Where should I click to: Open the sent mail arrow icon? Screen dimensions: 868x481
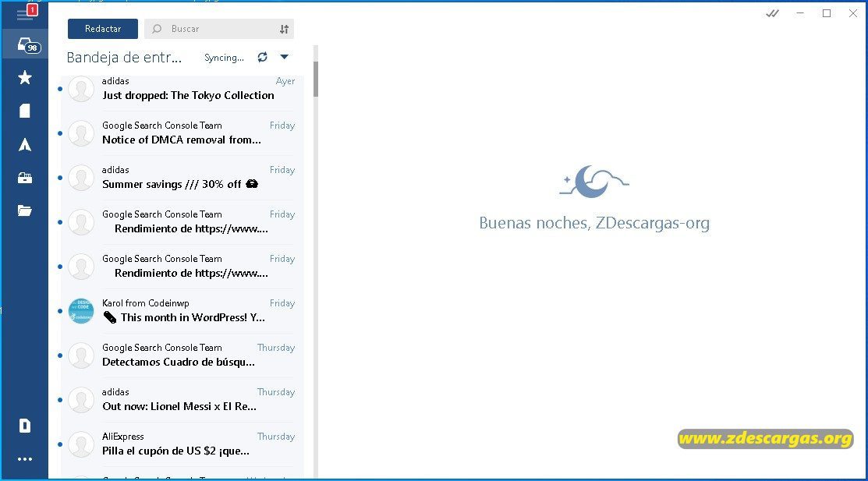(x=25, y=145)
